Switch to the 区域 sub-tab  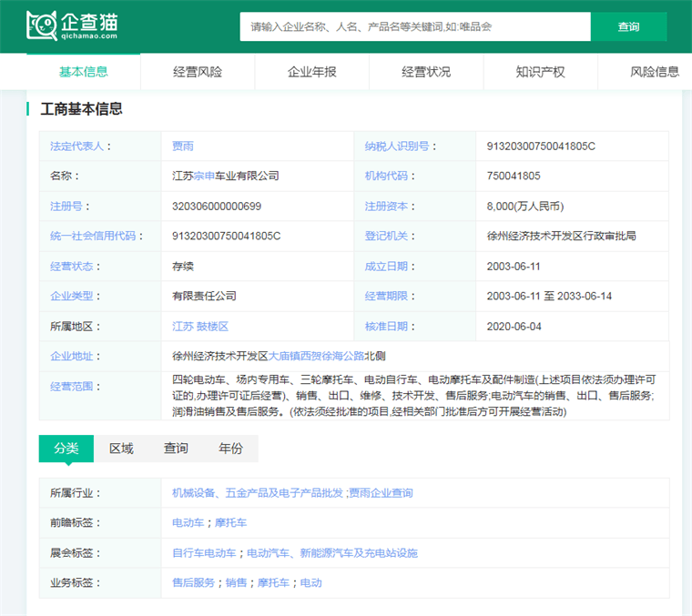pyautogui.click(x=121, y=449)
